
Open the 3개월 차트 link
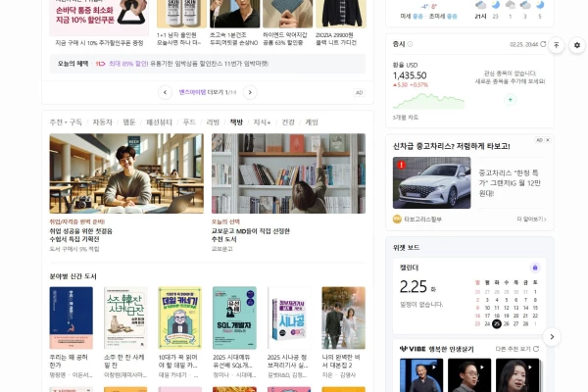(x=406, y=118)
